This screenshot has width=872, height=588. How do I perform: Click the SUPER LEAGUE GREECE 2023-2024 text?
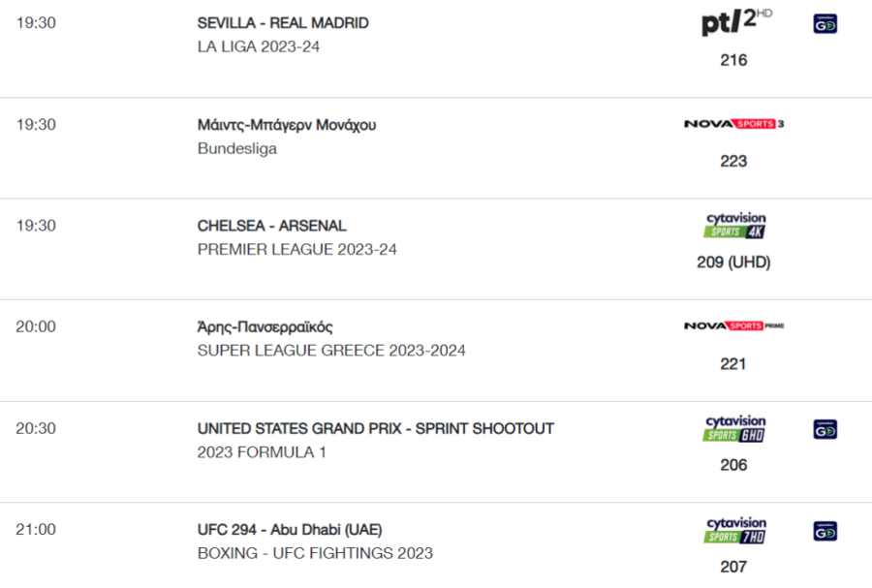tap(331, 351)
